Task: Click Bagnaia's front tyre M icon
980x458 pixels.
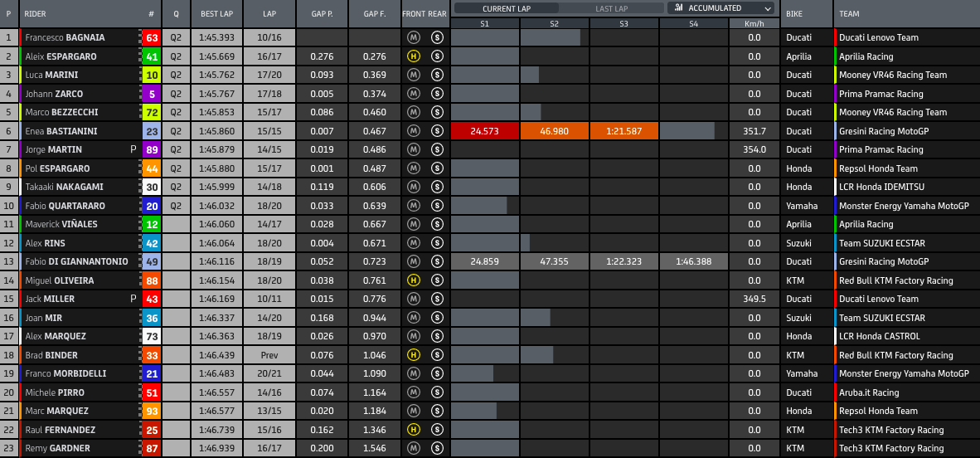Action: pos(413,37)
